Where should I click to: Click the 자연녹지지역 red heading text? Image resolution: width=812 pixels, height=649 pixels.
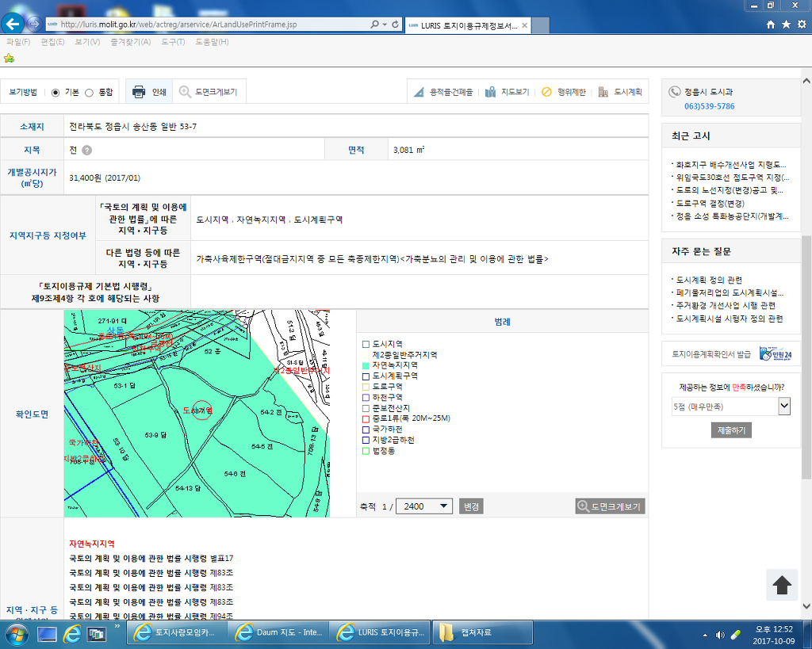pyautogui.click(x=92, y=544)
